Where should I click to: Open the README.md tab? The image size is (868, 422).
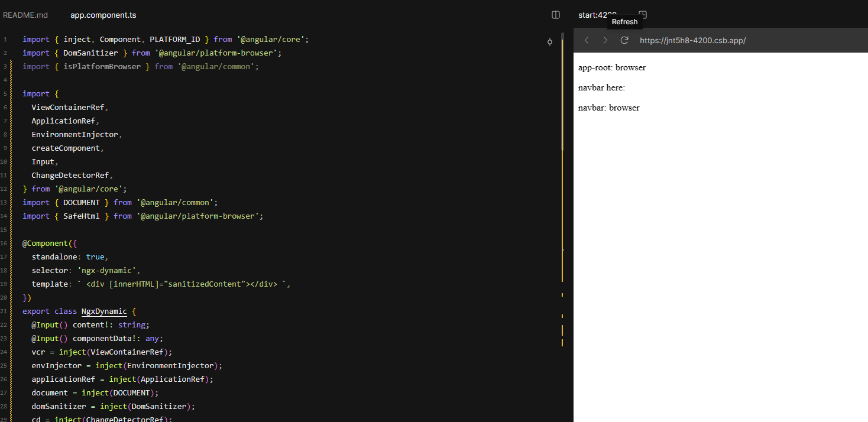click(x=25, y=15)
